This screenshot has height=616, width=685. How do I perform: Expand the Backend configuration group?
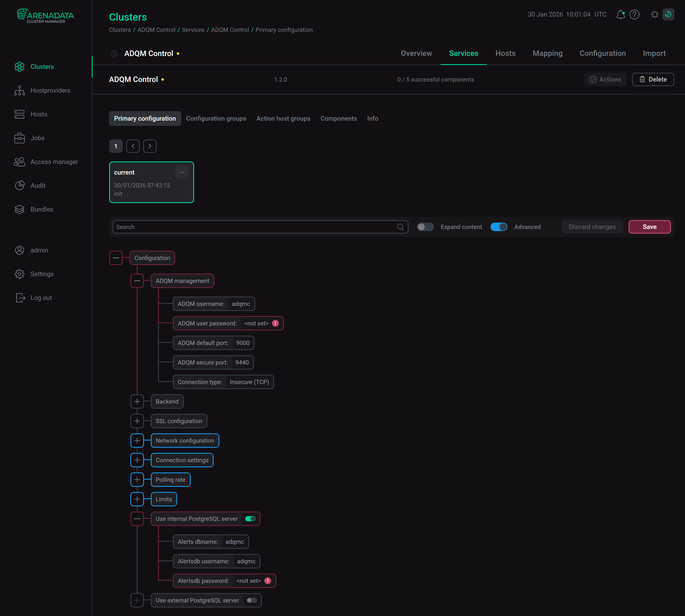(x=137, y=401)
